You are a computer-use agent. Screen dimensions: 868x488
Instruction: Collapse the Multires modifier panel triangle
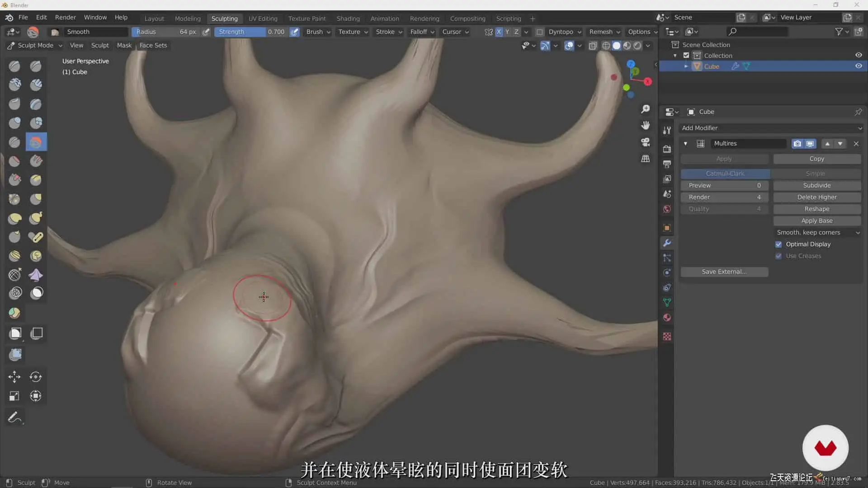[685, 144]
